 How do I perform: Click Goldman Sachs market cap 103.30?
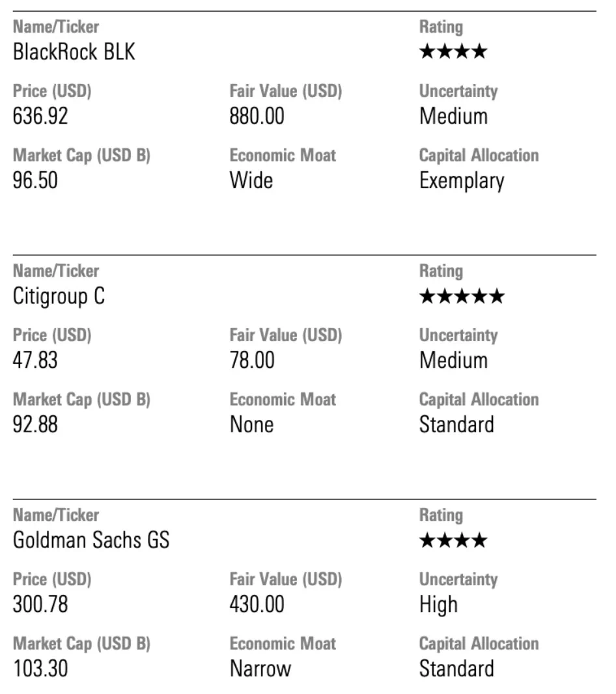[40, 669]
